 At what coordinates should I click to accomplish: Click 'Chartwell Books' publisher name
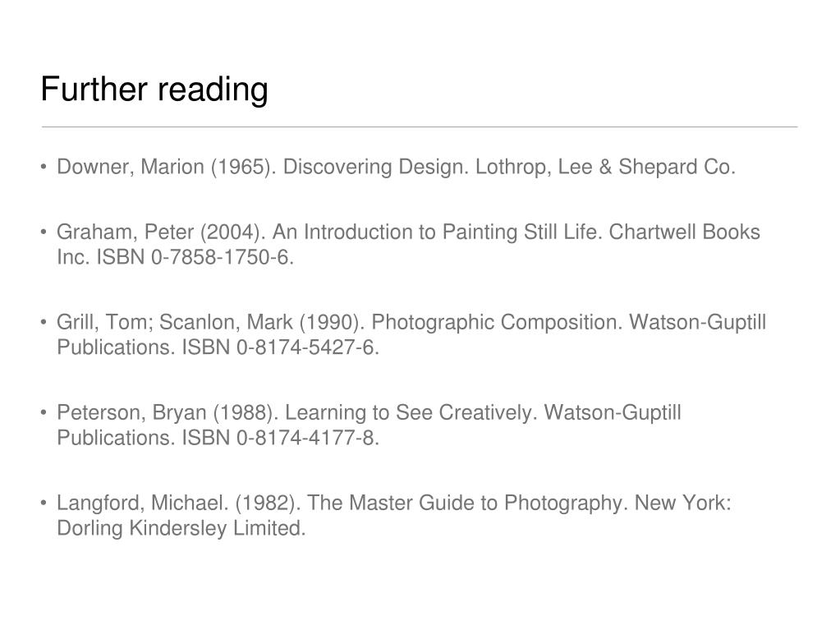[685, 232]
